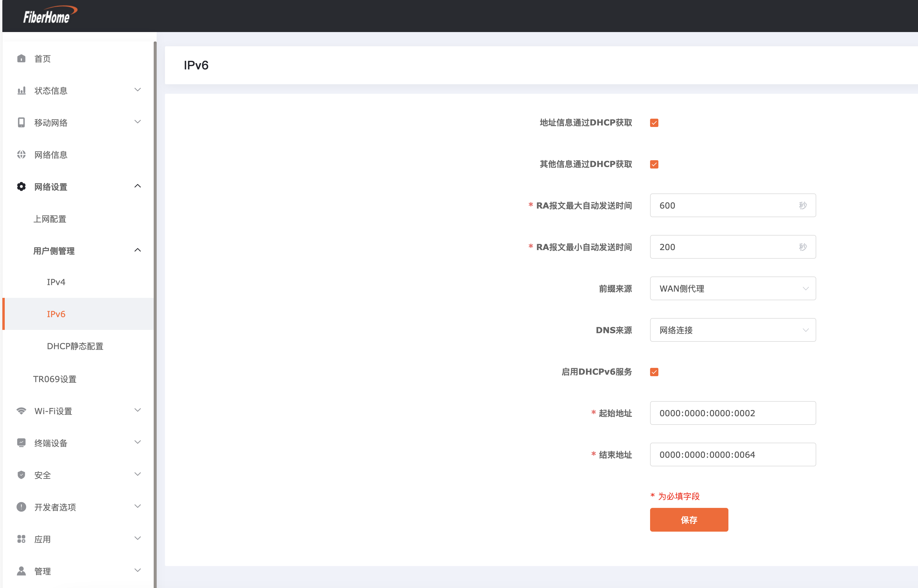The image size is (918, 588).
Task: Click the 保存 save button
Action: pos(689,520)
